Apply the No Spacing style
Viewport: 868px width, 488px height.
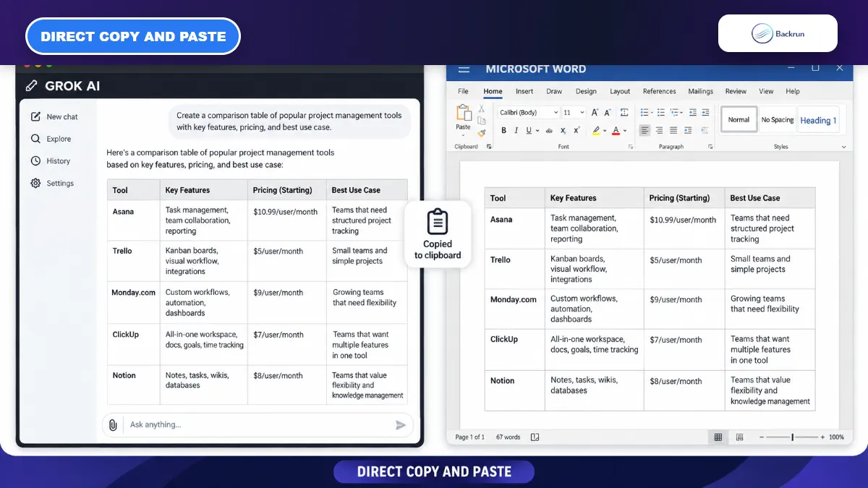coord(777,120)
